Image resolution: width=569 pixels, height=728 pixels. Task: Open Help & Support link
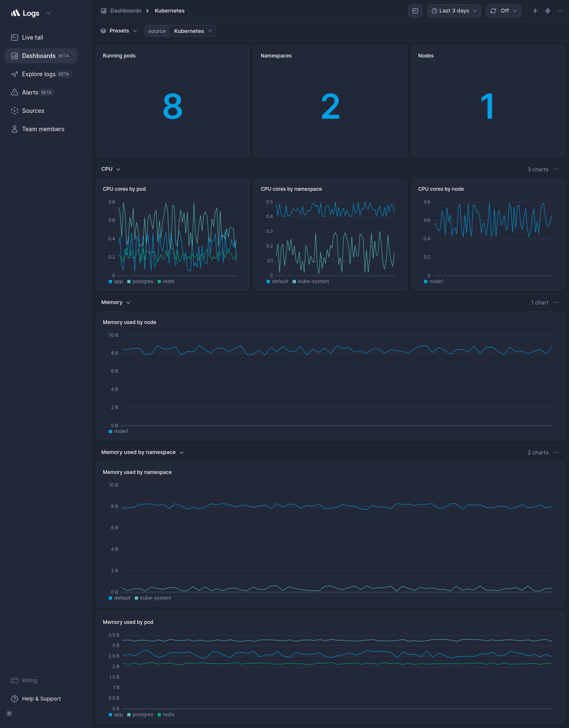41,699
